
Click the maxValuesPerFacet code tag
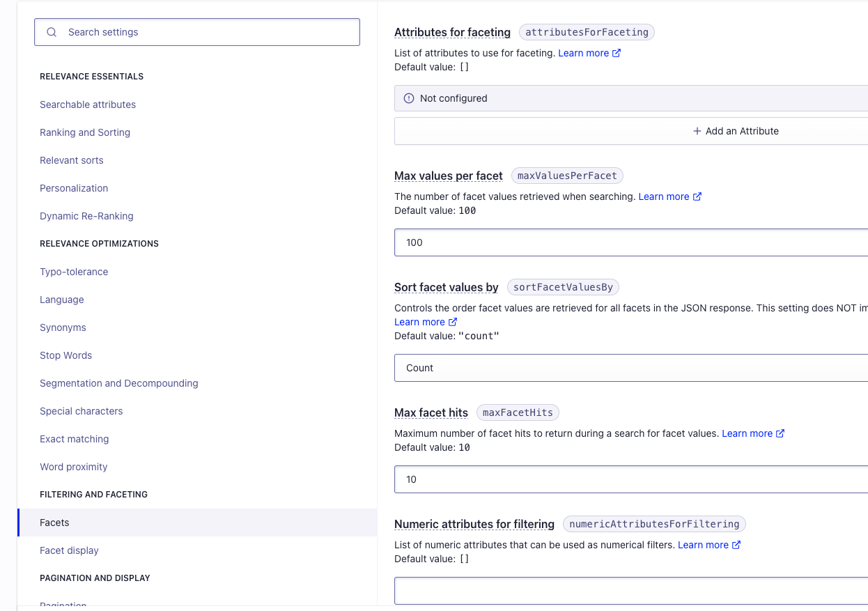point(567,176)
